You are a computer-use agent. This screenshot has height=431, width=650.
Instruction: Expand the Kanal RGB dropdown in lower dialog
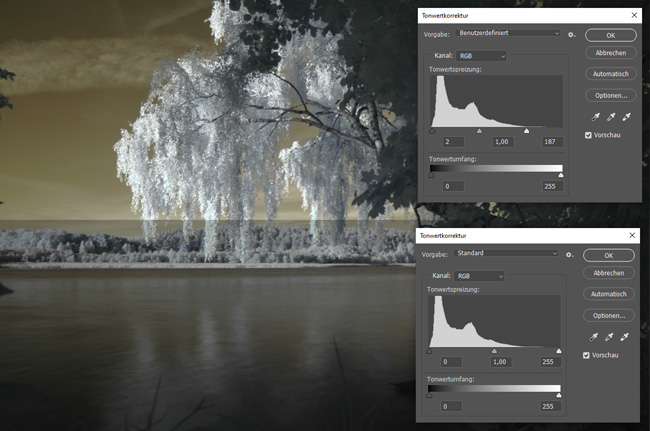click(x=480, y=275)
